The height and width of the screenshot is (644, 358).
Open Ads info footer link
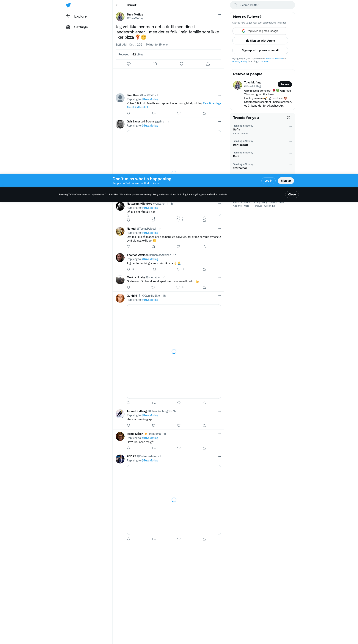(237, 206)
